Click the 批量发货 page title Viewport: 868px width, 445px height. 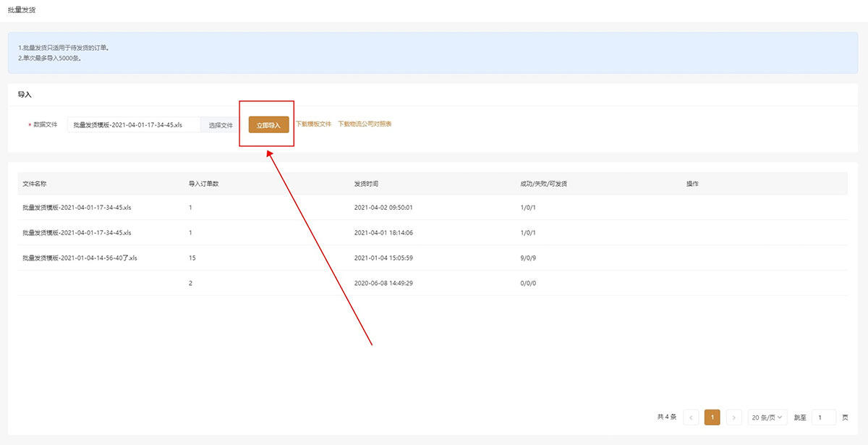point(22,11)
